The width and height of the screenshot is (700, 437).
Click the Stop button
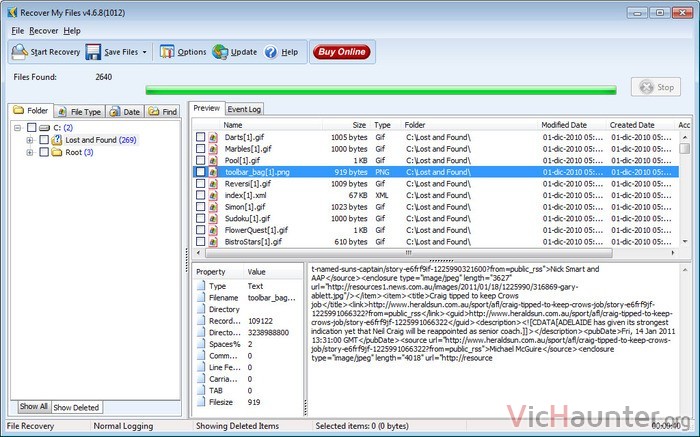click(656, 87)
